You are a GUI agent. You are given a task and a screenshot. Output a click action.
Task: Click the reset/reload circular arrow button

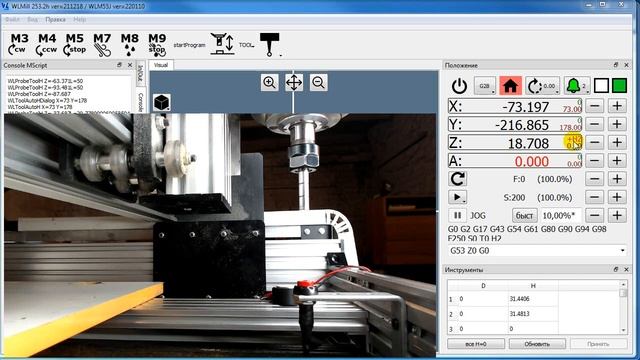click(x=458, y=179)
